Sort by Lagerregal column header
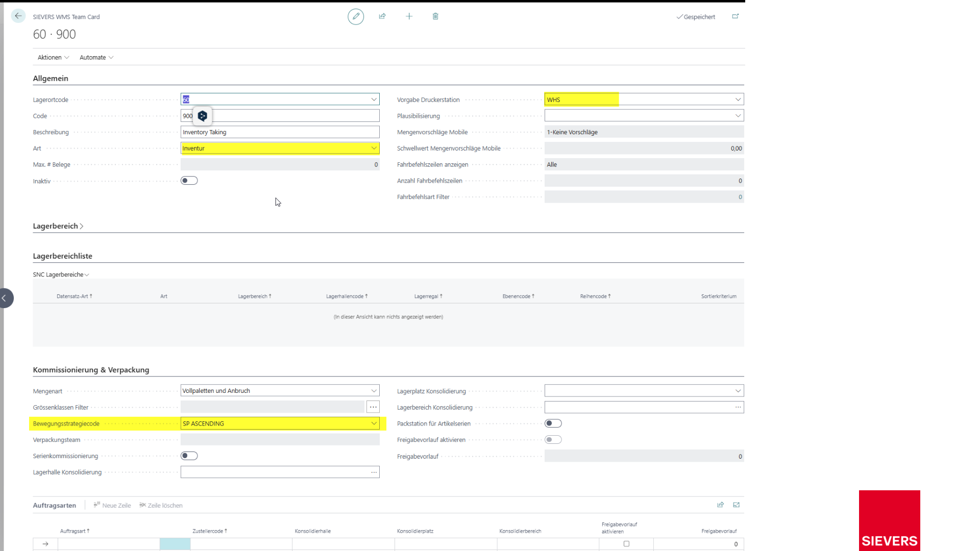This screenshot has height=551, width=980. (x=428, y=296)
